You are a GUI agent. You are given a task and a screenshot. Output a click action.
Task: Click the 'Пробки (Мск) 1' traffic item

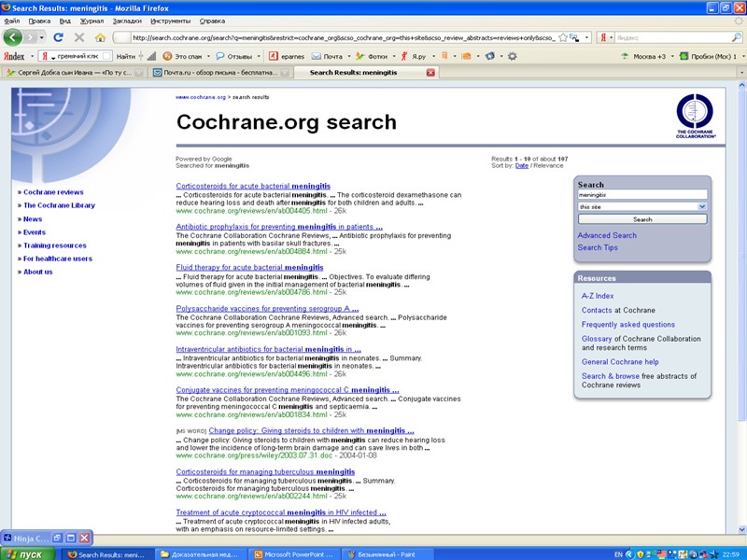click(708, 56)
